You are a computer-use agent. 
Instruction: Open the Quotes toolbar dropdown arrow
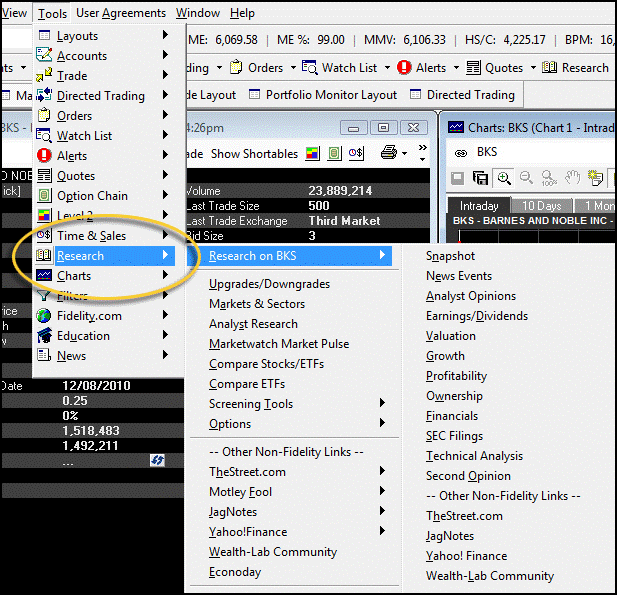(533, 68)
